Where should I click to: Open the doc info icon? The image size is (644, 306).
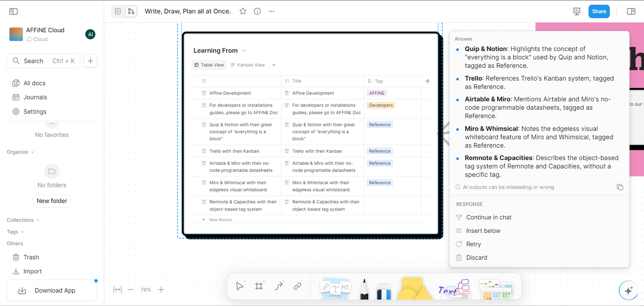pyautogui.click(x=257, y=11)
